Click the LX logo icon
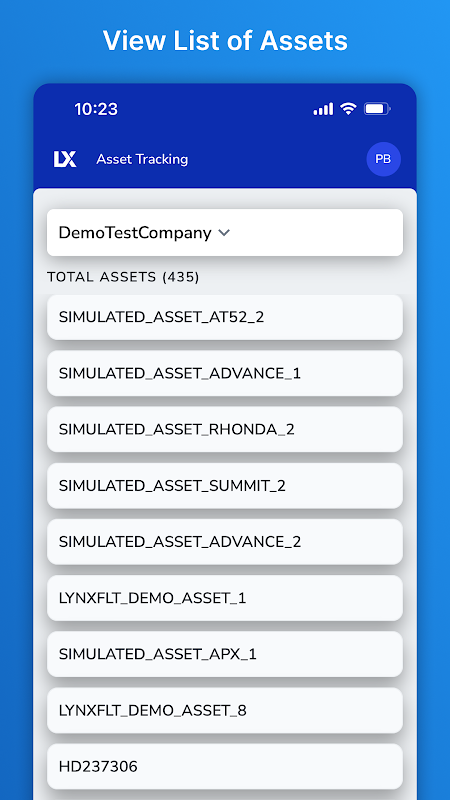 [x=65, y=159]
